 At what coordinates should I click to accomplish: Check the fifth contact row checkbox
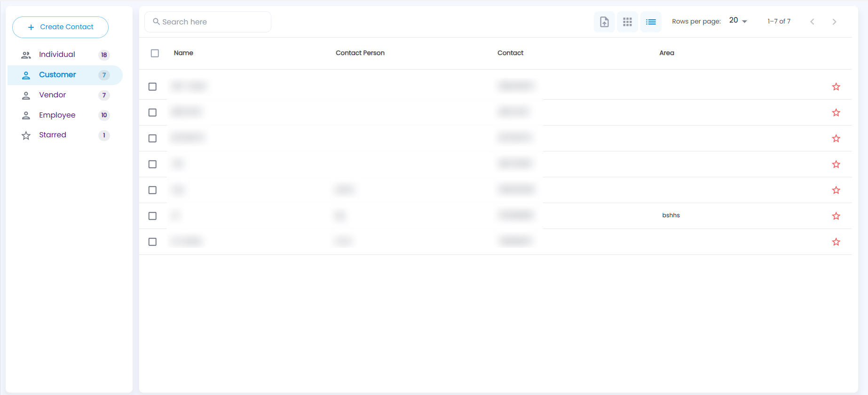152,190
